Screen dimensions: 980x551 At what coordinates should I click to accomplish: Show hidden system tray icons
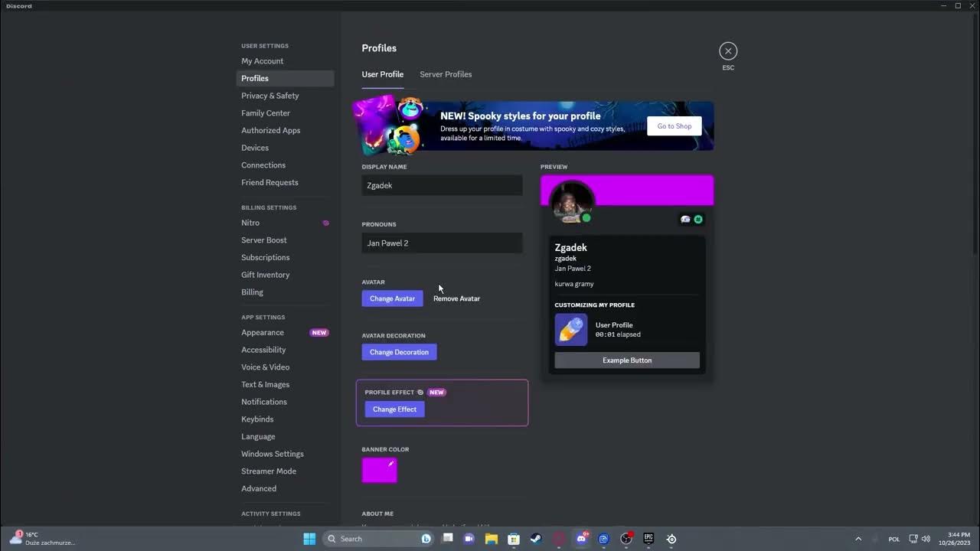[857, 539]
